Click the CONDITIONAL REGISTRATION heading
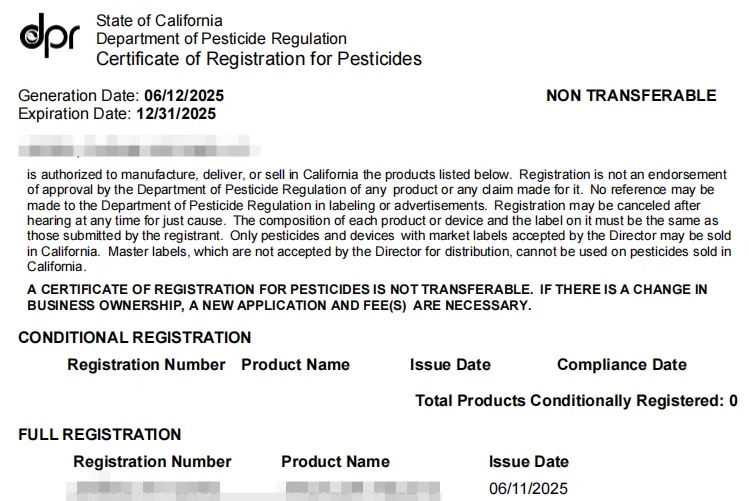Image resolution: width=749 pixels, height=501 pixels. tap(135, 338)
